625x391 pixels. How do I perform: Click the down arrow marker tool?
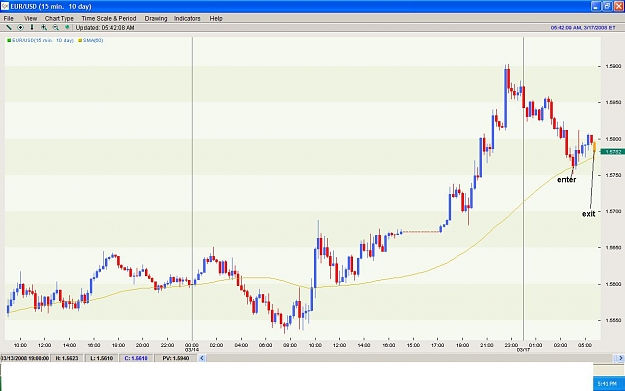click(32, 28)
